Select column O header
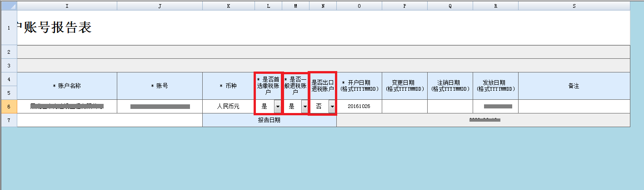This screenshot has width=644, height=190. point(359,6)
